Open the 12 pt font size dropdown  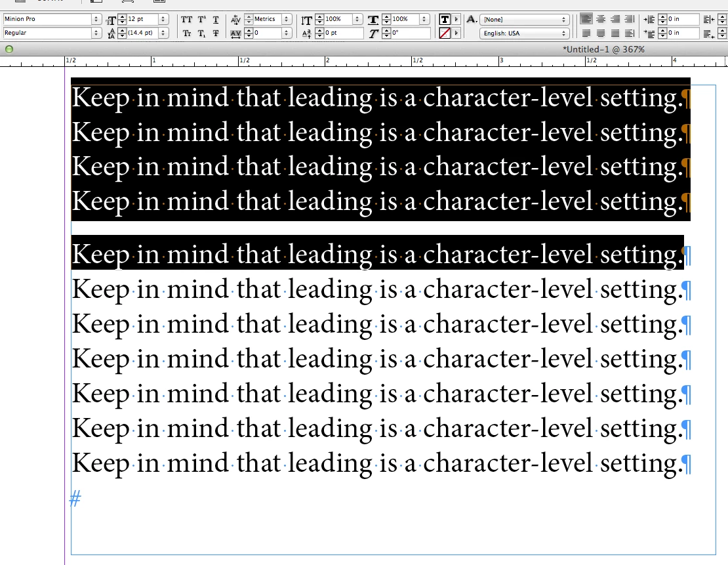163,19
